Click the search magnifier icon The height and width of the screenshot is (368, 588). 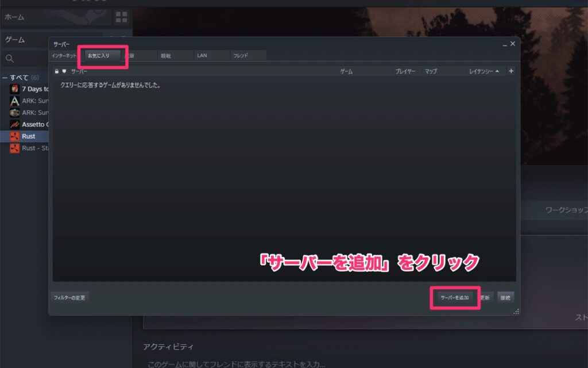[9, 58]
